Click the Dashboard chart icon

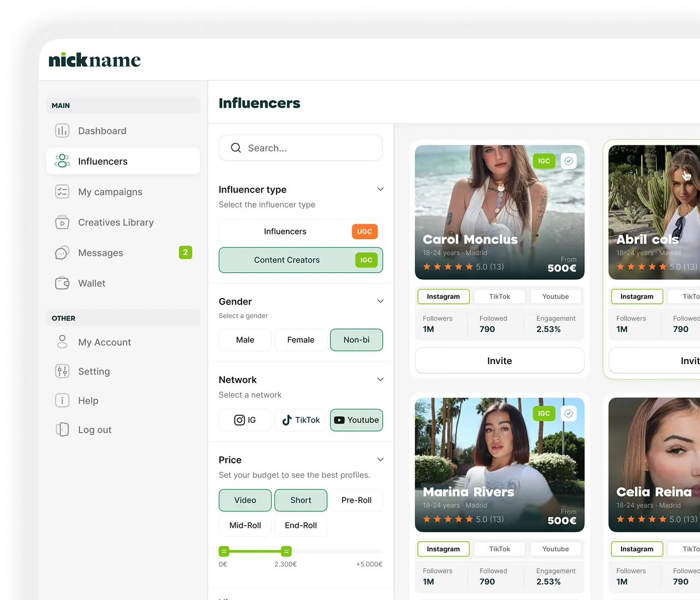tap(63, 131)
